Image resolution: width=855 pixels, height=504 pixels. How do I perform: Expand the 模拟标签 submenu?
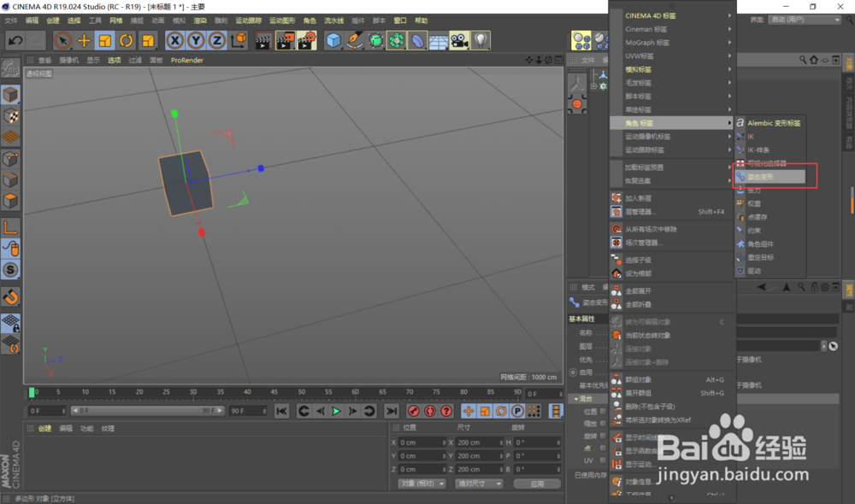672,69
